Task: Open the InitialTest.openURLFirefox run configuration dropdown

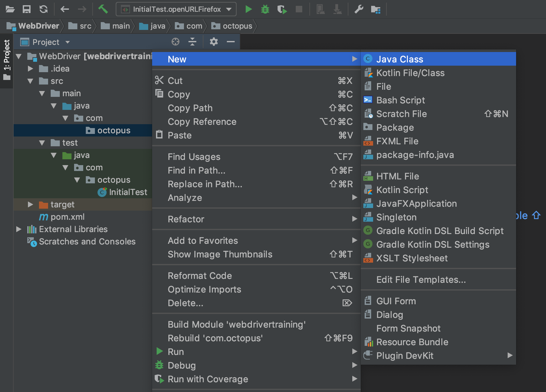Action: (x=176, y=9)
